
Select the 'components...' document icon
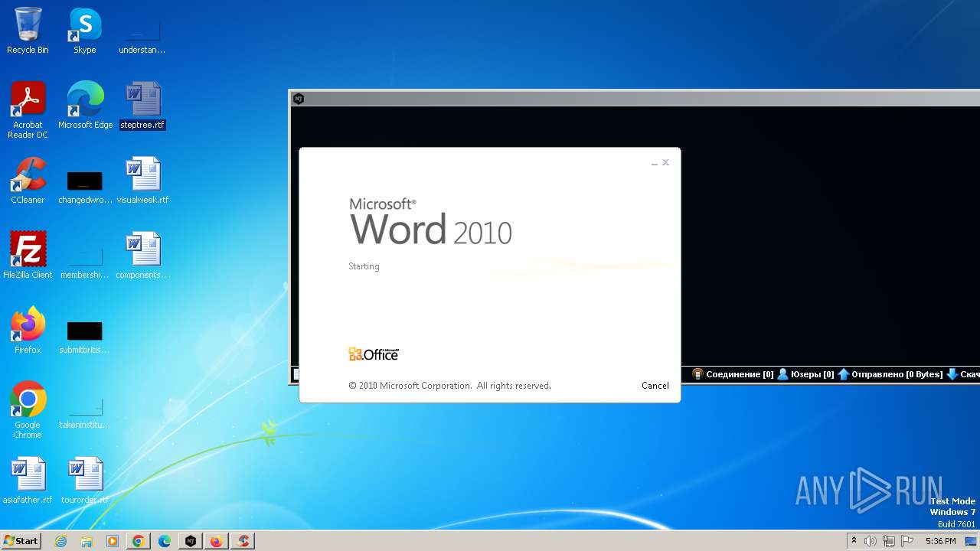142,256
